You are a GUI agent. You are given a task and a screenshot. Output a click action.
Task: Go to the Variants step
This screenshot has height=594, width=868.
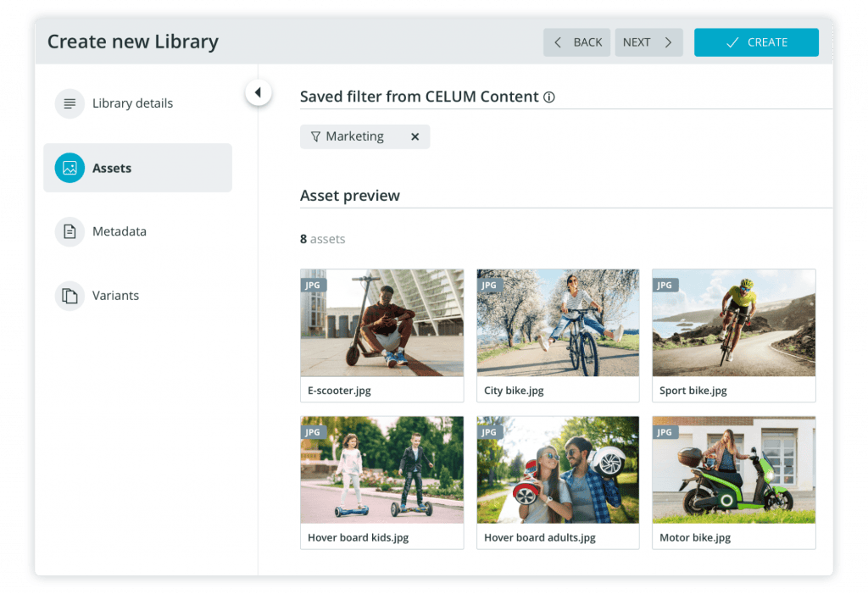pyautogui.click(x=115, y=296)
